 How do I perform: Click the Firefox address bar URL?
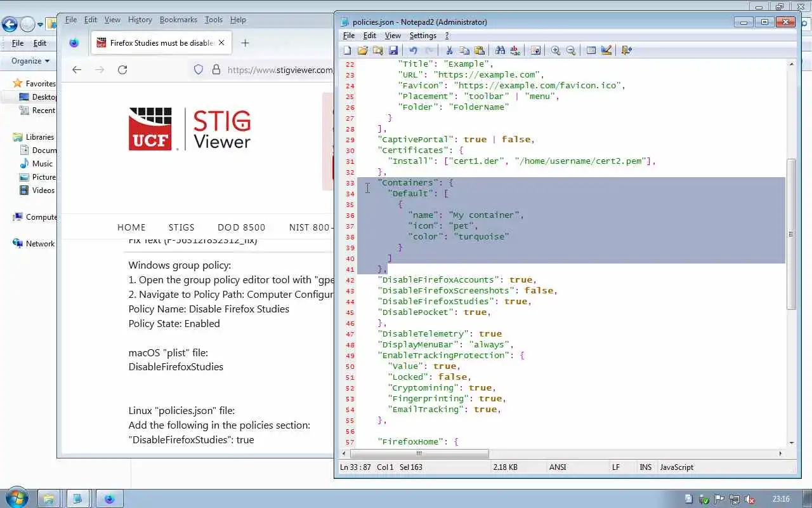click(x=280, y=70)
